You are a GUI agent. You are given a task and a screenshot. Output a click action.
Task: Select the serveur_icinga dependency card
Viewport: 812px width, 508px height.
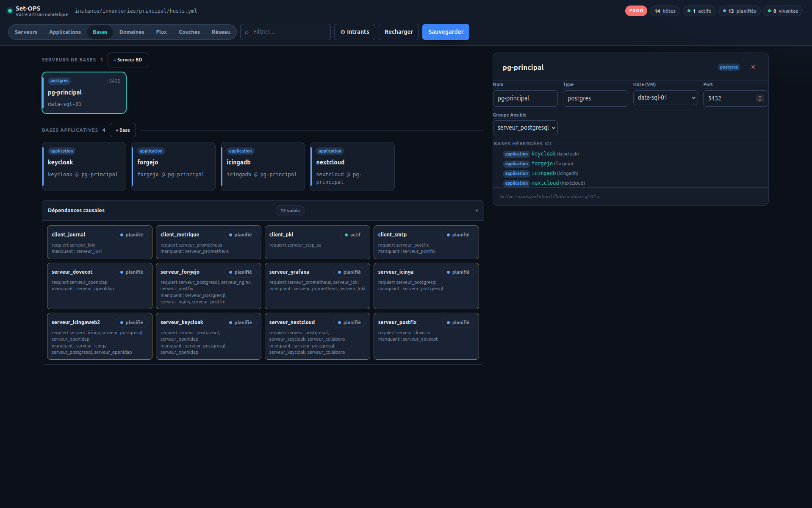point(426,286)
